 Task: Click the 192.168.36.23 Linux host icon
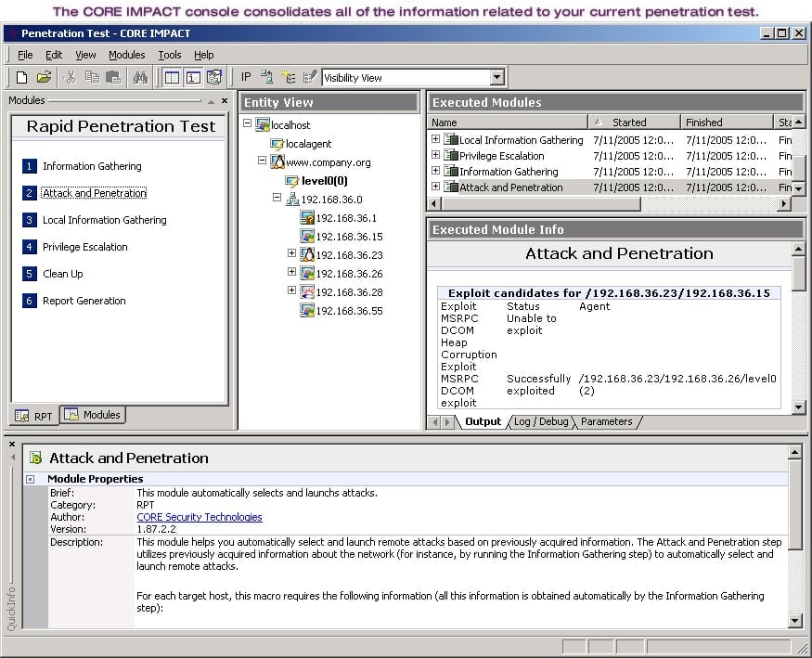(307, 254)
